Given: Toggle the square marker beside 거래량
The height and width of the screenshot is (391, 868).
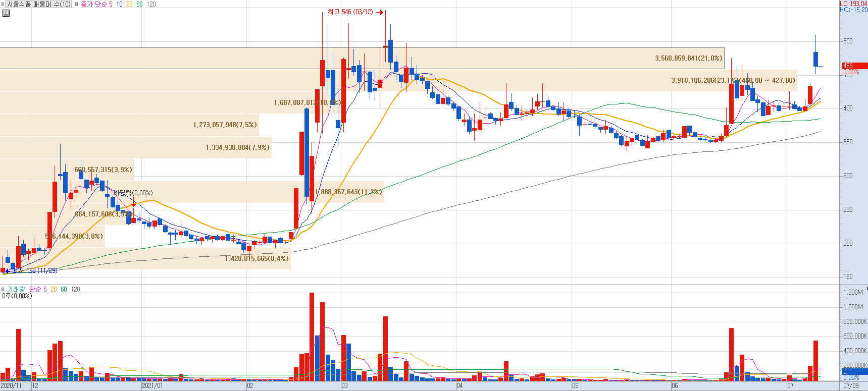Looking at the screenshot, I should point(3,289).
